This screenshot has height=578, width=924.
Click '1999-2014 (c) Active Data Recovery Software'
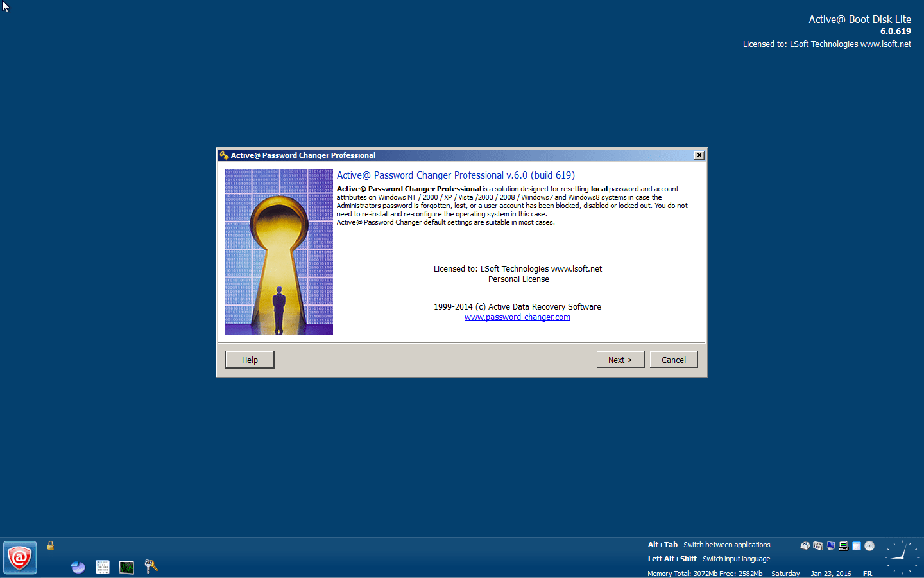[x=517, y=307]
